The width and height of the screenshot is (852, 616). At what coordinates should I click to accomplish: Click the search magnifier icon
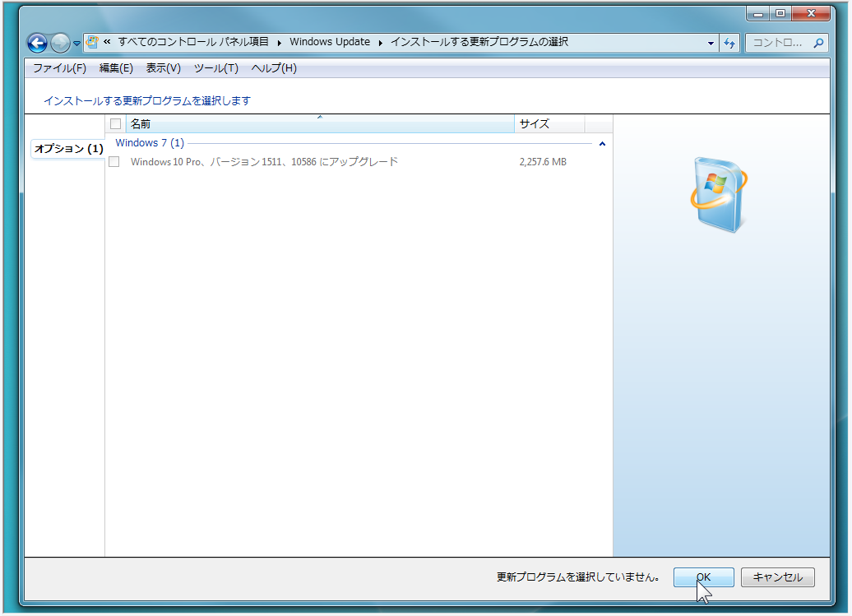(x=818, y=43)
